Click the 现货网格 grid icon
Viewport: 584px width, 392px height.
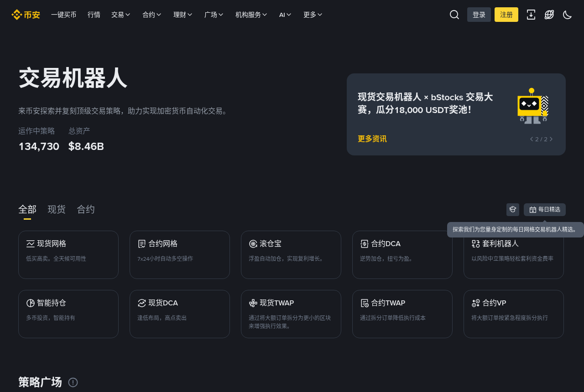[31, 244]
